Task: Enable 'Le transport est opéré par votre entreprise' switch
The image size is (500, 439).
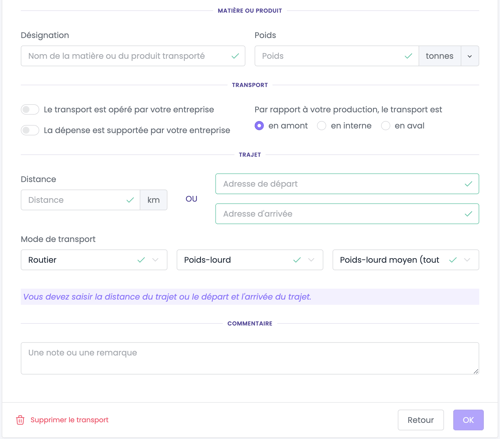Action: tap(30, 109)
